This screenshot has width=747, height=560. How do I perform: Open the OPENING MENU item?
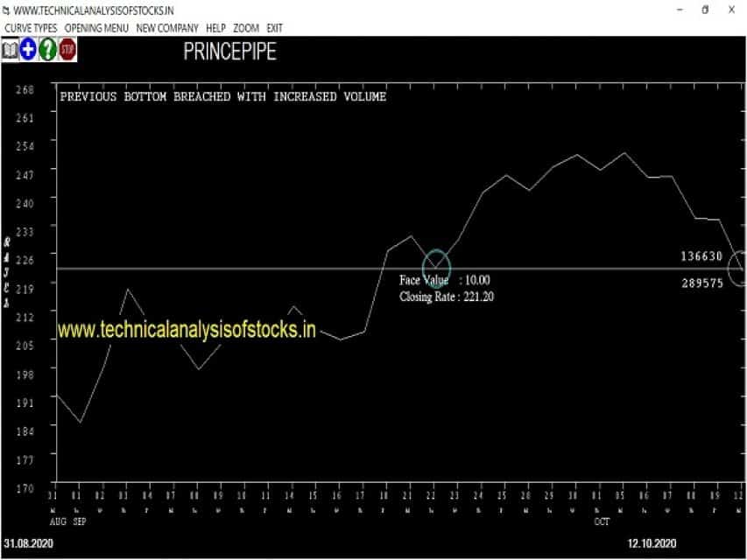(x=96, y=29)
